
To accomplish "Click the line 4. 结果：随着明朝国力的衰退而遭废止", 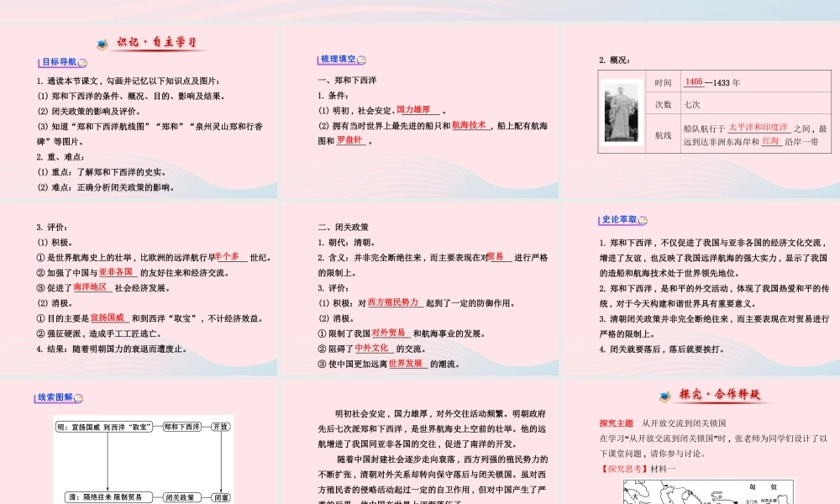I will (x=112, y=349).
